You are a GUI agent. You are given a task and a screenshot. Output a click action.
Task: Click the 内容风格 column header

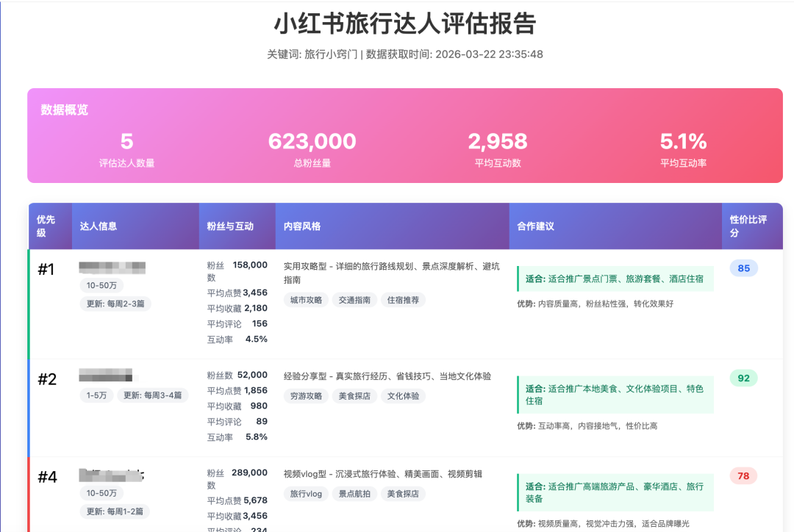(x=302, y=226)
